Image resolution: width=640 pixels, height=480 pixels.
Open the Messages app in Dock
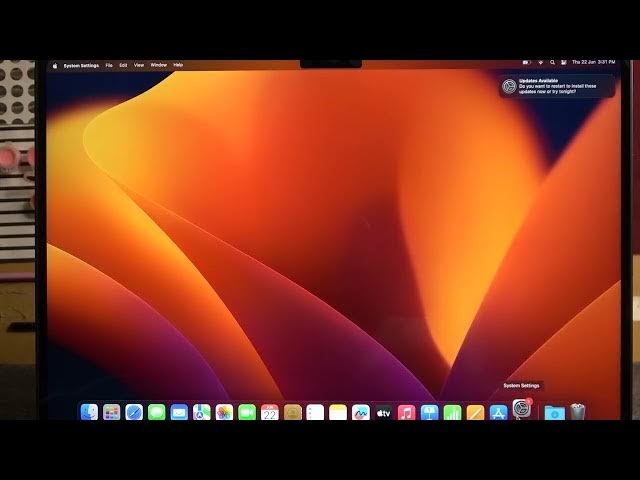(157, 412)
